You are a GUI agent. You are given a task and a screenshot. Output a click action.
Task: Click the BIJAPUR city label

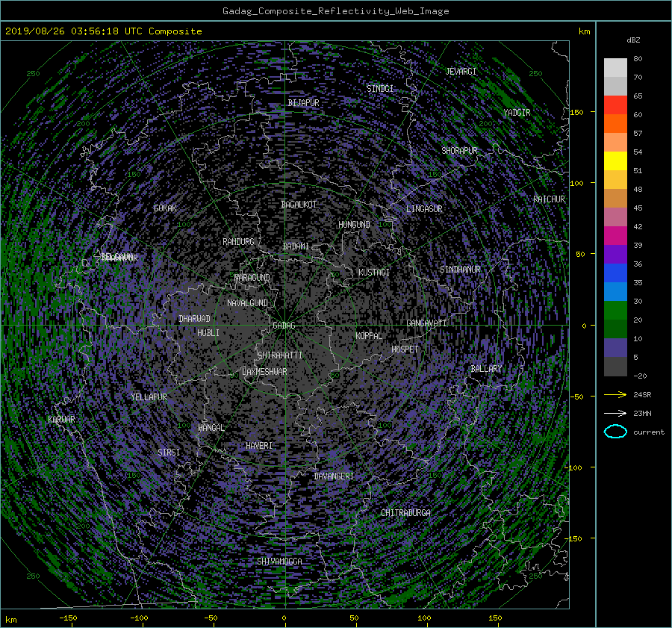pyautogui.click(x=303, y=103)
